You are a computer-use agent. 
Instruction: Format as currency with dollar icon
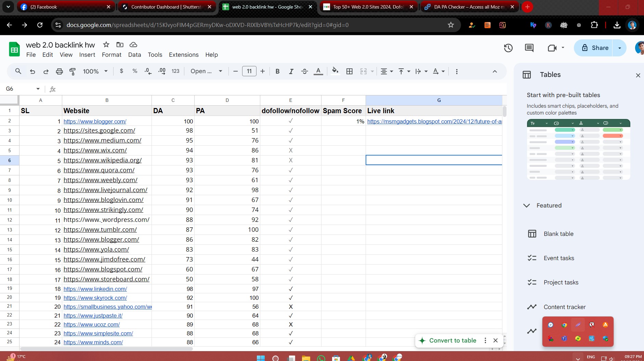121,71
